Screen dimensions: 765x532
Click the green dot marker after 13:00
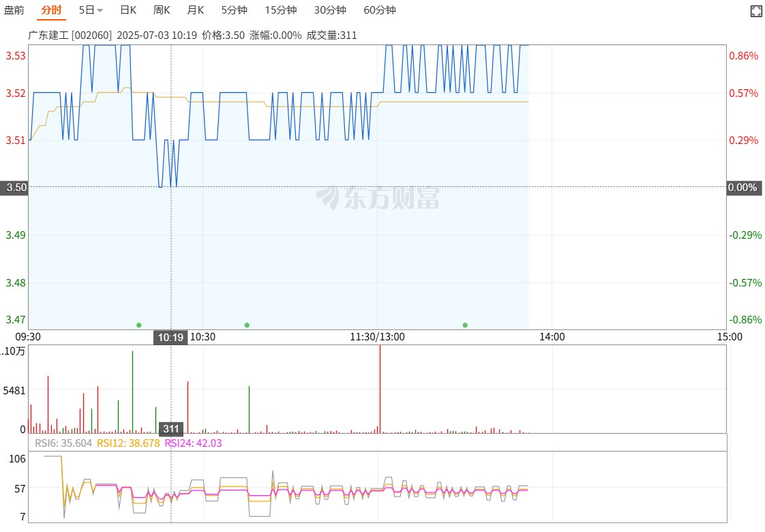pyautogui.click(x=465, y=325)
